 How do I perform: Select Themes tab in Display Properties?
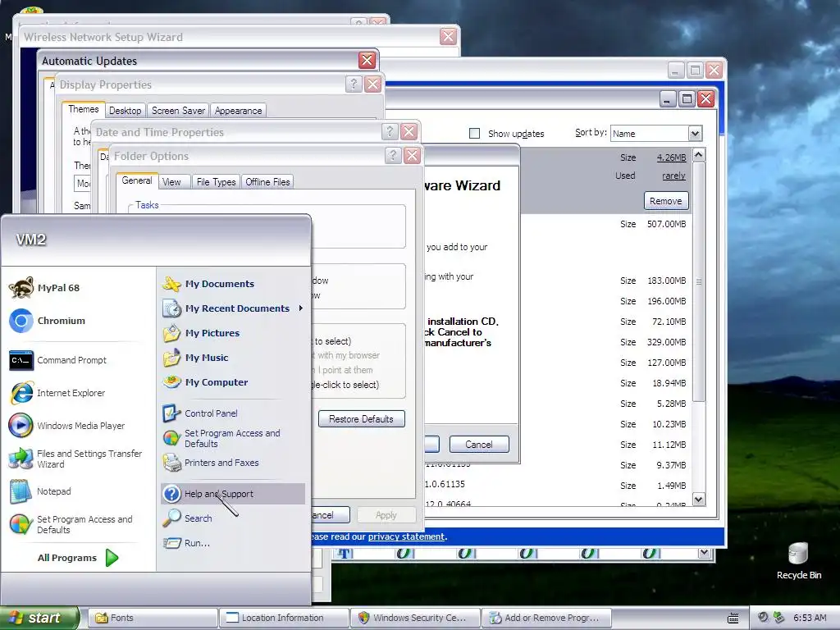pyautogui.click(x=83, y=109)
